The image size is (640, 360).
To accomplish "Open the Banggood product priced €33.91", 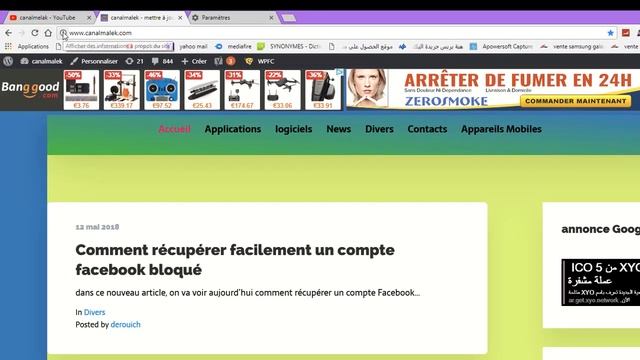I will click(322, 90).
